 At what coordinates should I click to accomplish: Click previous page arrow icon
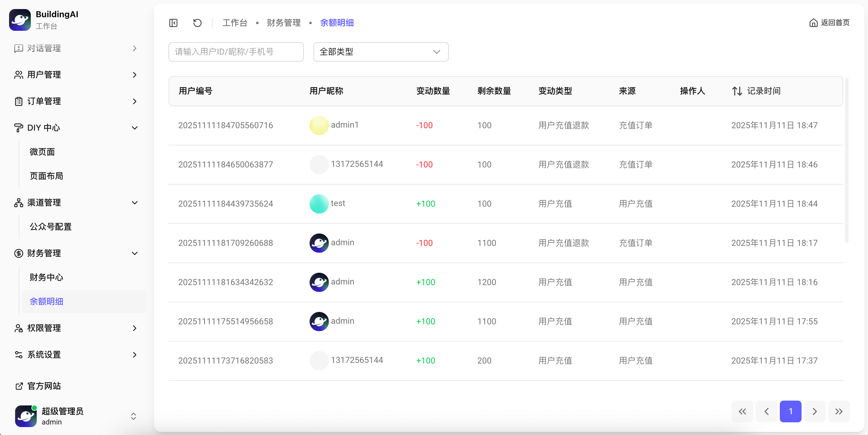[x=766, y=411]
